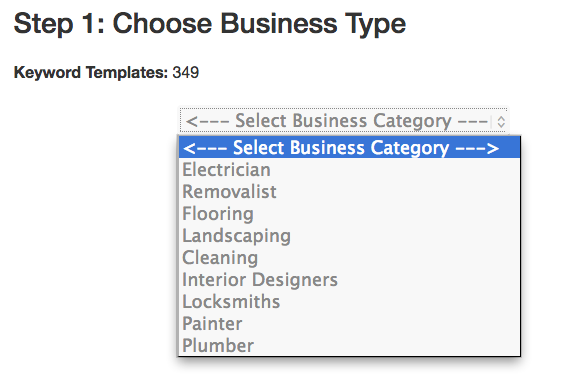Image resolution: width=561 pixels, height=383 pixels.
Task: Pick the Flooring option
Action: (x=350, y=214)
